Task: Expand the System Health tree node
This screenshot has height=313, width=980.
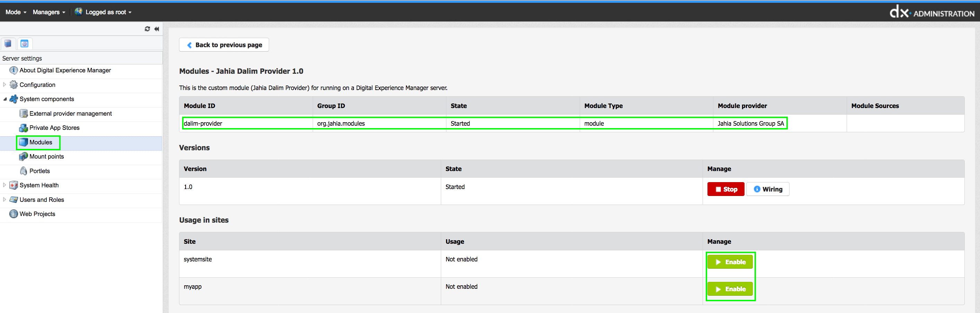Action: (5, 185)
